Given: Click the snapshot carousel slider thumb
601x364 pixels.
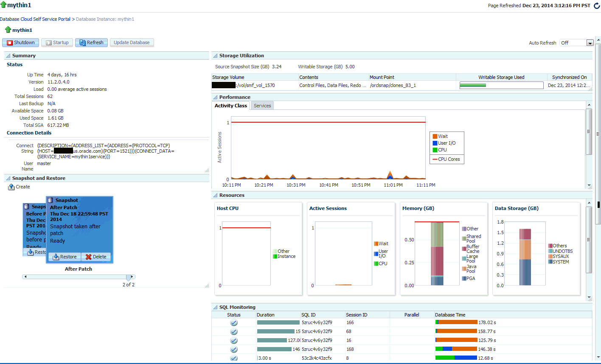Looking at the screenshot, I should coord(129,277).
